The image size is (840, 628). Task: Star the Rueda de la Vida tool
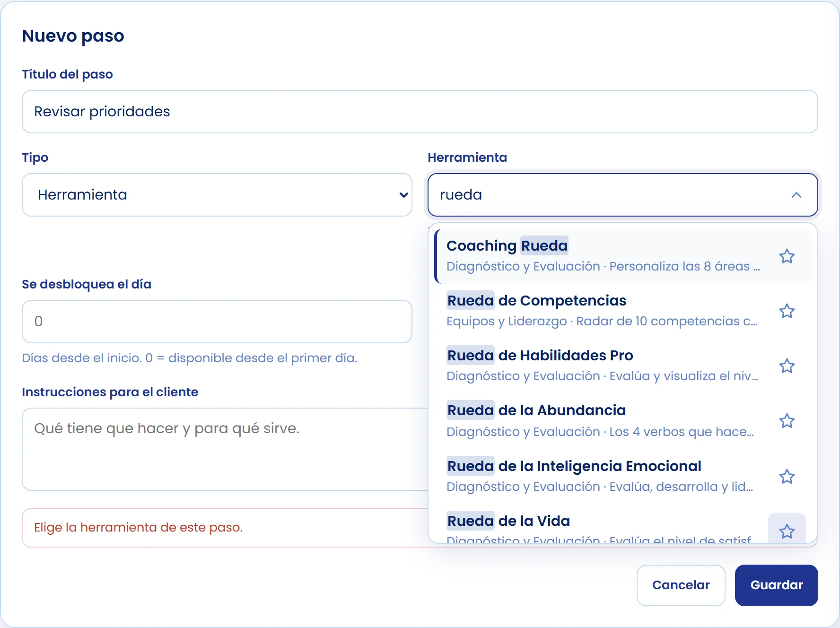point(787,530)
